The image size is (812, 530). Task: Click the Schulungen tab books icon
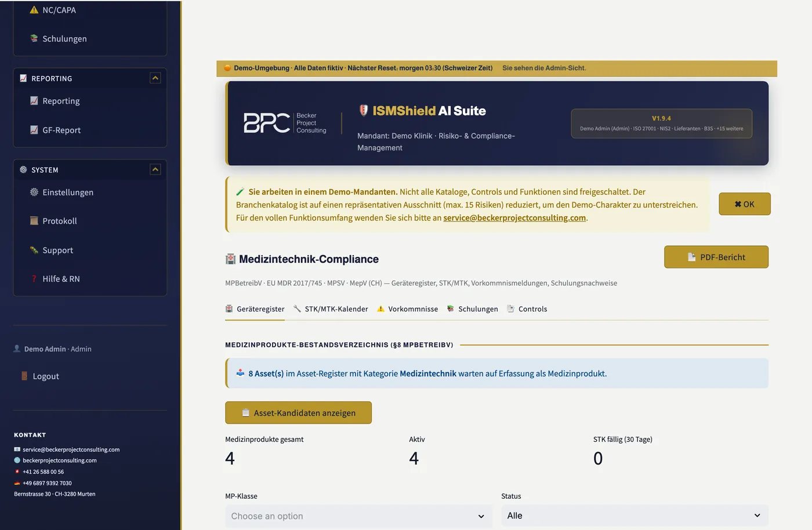coord(450,308)
